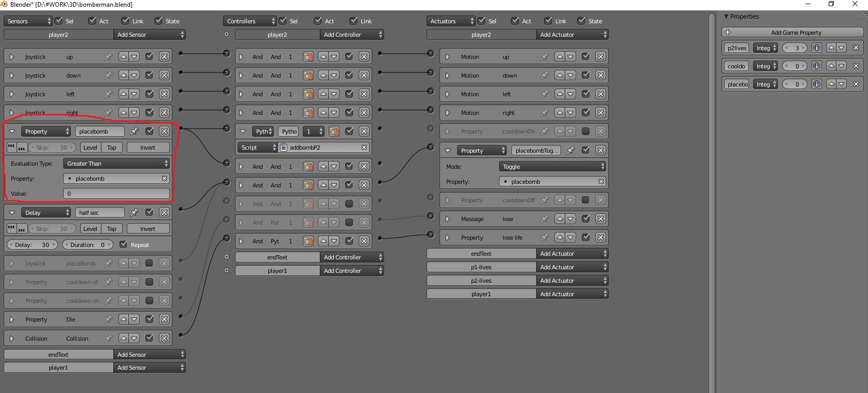868x393 pixels.
Task: Collapse the half sec Delay sensor
Action: click(12, 213)
